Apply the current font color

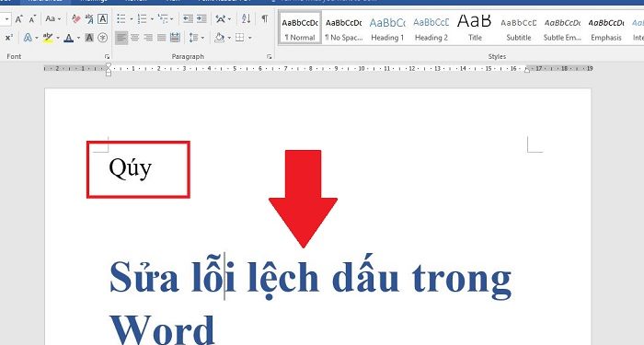pyautogui.click(x=69, y=39)
